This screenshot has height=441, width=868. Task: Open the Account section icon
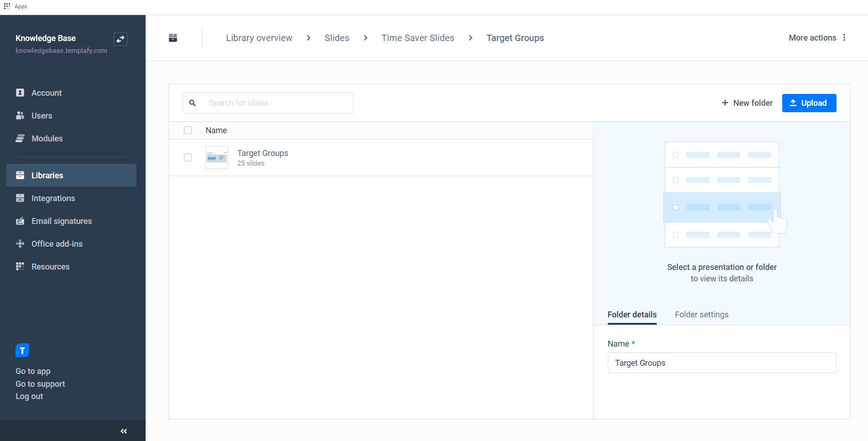pos(20,93)
